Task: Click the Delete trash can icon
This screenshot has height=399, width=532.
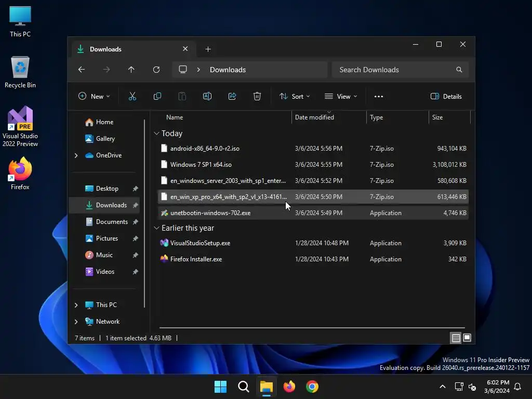Action: [x=257, y=96]
